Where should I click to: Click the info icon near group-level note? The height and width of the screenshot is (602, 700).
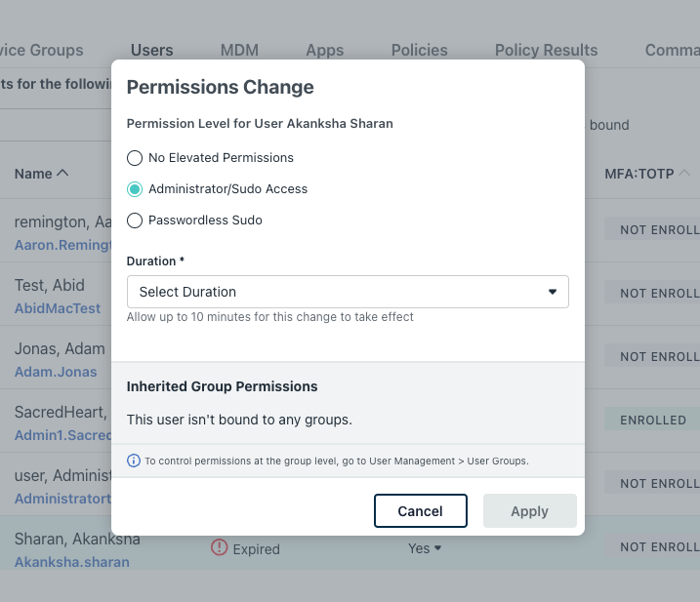point(134,461)
